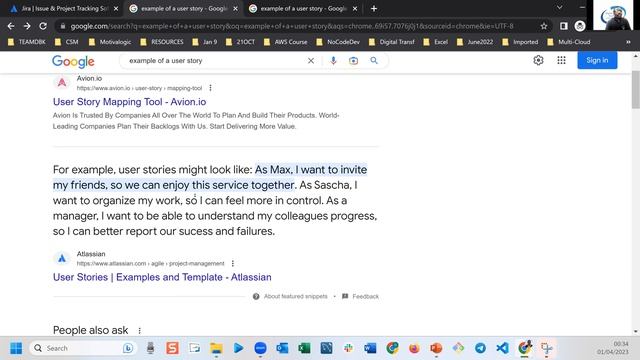This screenshot has width=640, height=360.
Task: Click the scrollbar down arrow
Action: pos(636,331)
